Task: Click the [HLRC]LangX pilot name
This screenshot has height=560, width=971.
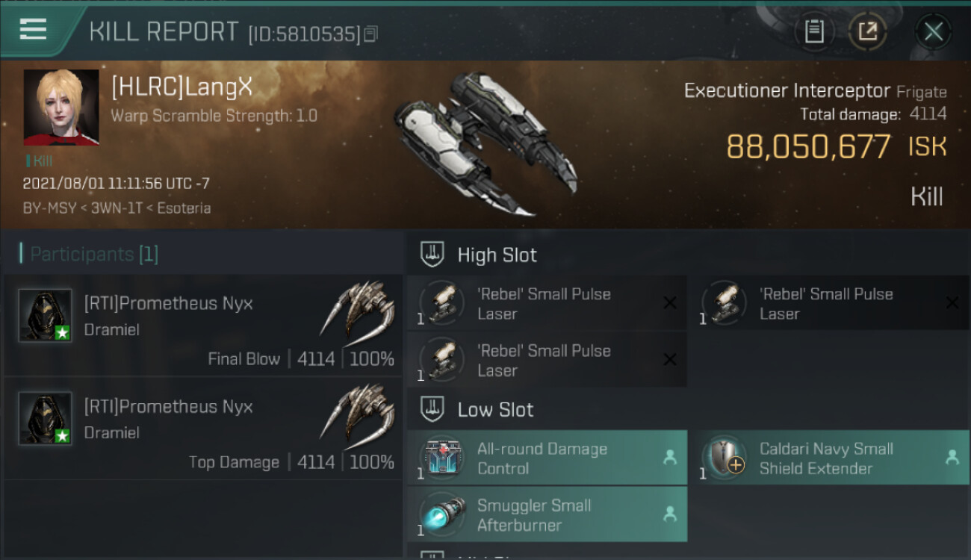Action: [182, 87]
